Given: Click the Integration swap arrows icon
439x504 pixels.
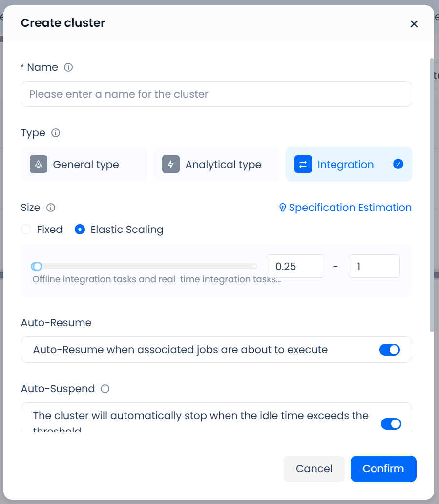Looking at the screenshot, I should 303,165.
